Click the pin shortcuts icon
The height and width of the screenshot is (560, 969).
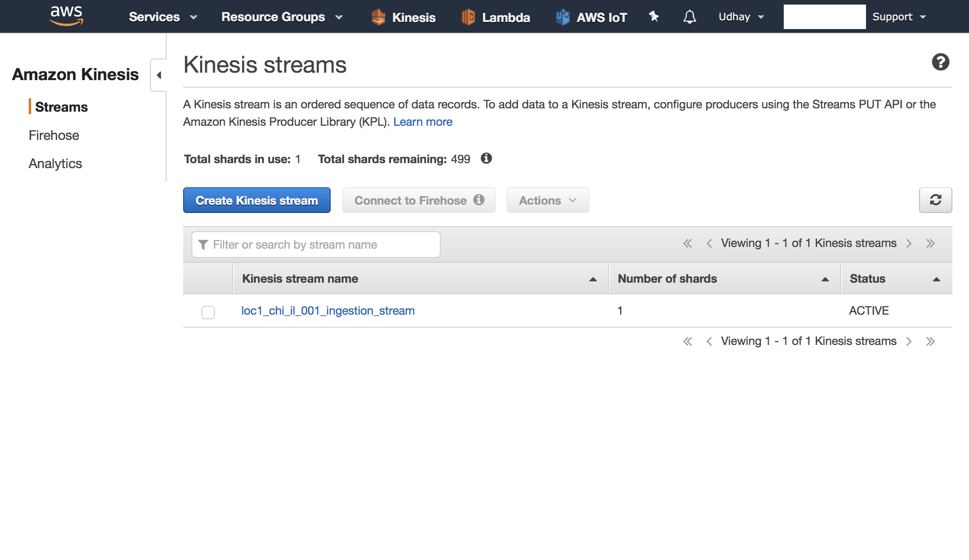654,17
